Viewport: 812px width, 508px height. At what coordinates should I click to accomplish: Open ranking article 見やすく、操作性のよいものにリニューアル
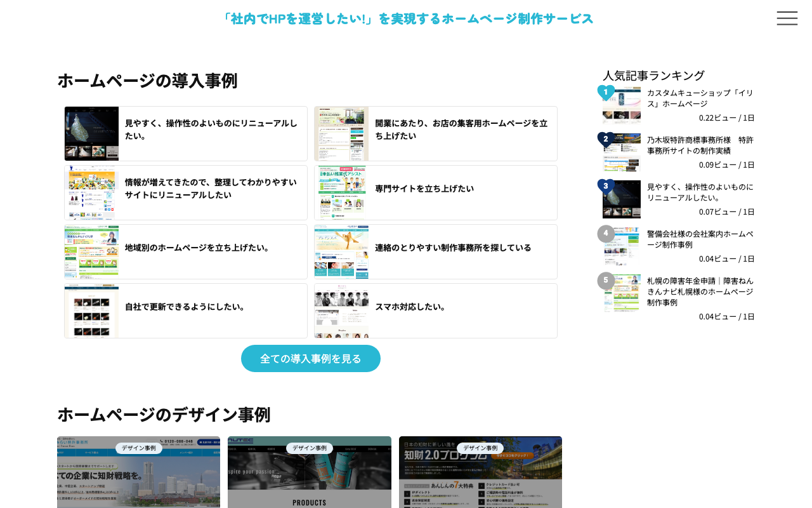700,192
